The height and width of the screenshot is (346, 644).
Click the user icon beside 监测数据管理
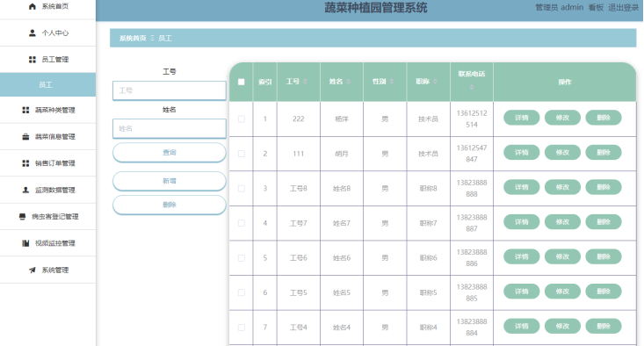pyautogui.click(x=25, y=190)
